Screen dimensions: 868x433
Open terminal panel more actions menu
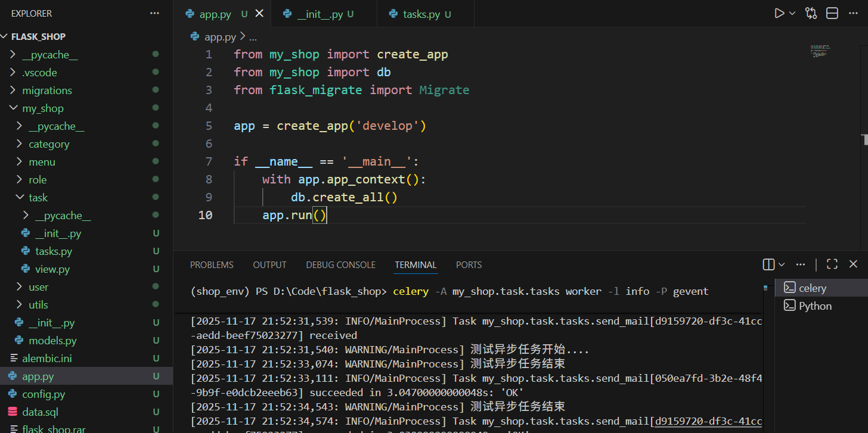coord(801,264)
